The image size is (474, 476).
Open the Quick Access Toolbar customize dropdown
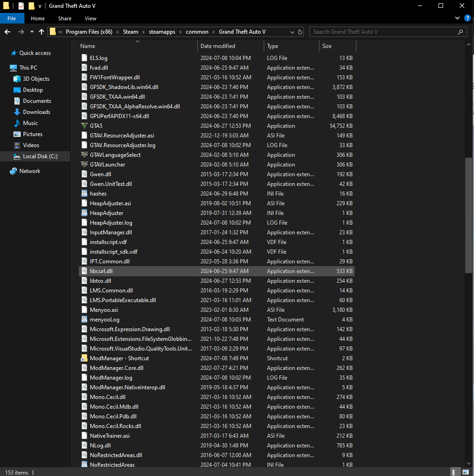[x=40, y=6]
